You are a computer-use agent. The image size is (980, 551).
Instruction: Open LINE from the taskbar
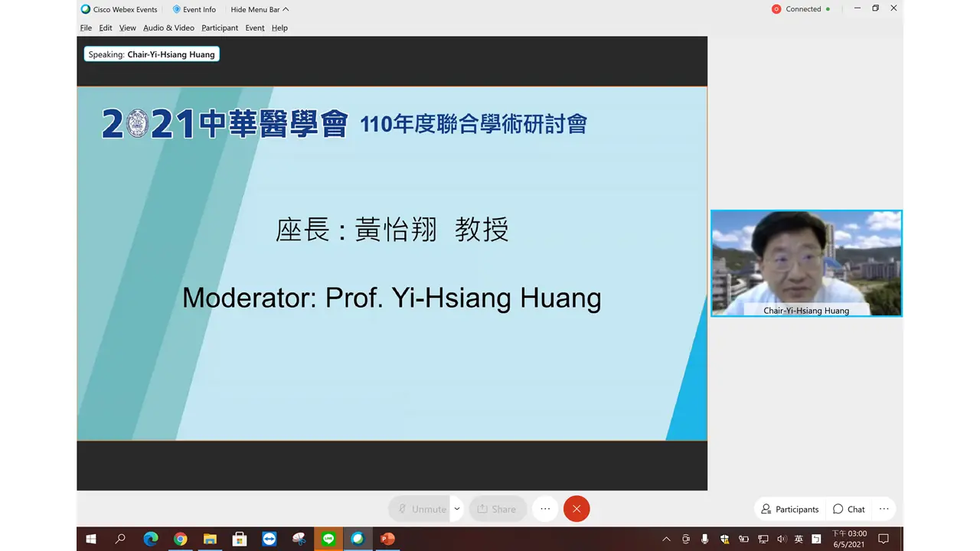pyautogui.click(x=328, y=539)
